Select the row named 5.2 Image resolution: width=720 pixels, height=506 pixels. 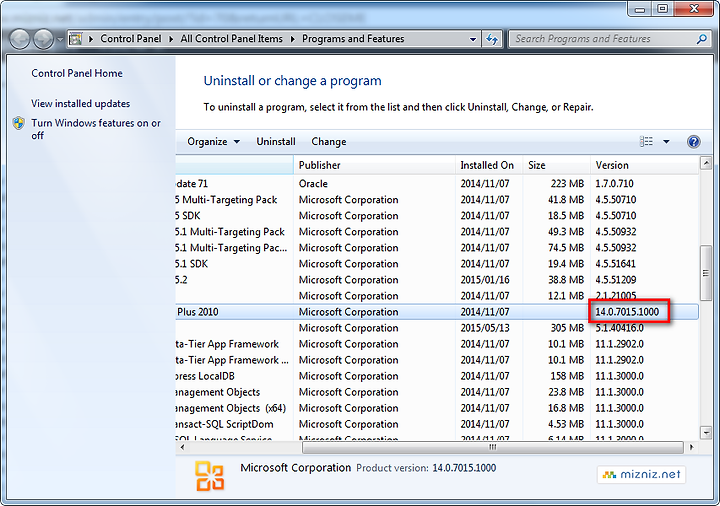tap(437, 280)
